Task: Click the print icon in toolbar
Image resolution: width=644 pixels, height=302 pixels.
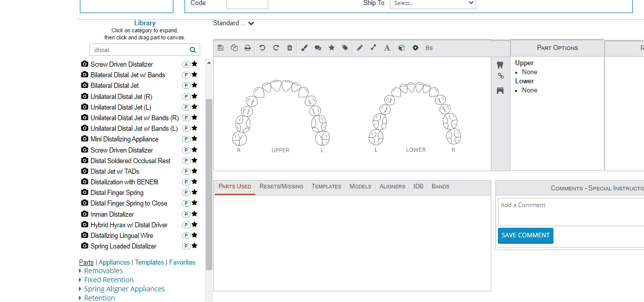Action: [248, 48]
